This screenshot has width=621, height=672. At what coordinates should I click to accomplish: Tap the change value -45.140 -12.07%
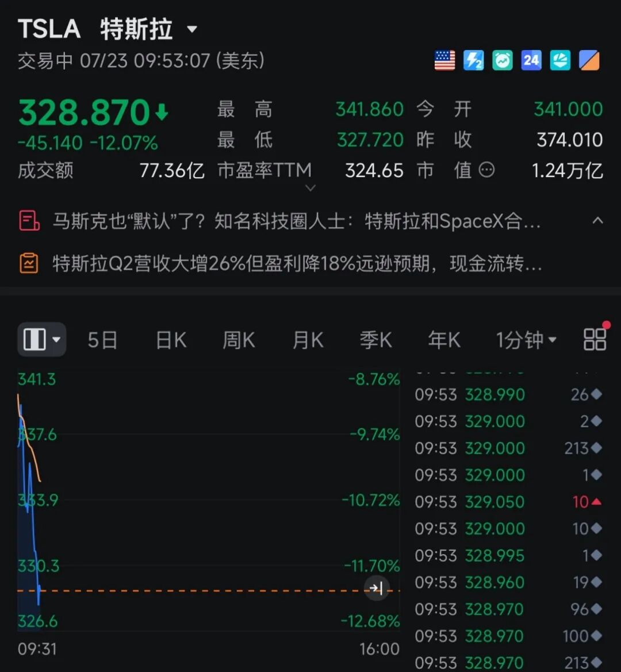(88, 143)
